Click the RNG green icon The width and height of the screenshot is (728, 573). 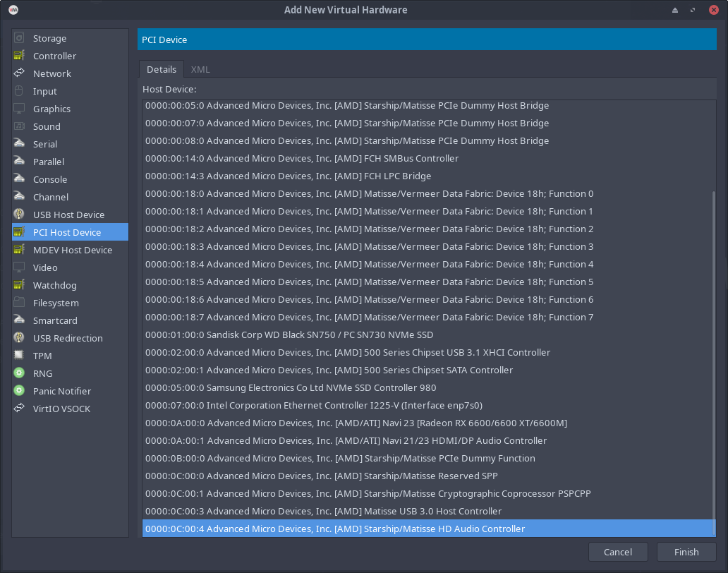[19, 373]
